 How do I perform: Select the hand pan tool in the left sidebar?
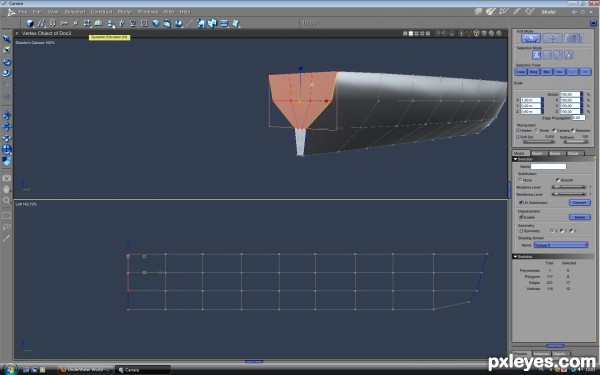click(x=7, y=189)
